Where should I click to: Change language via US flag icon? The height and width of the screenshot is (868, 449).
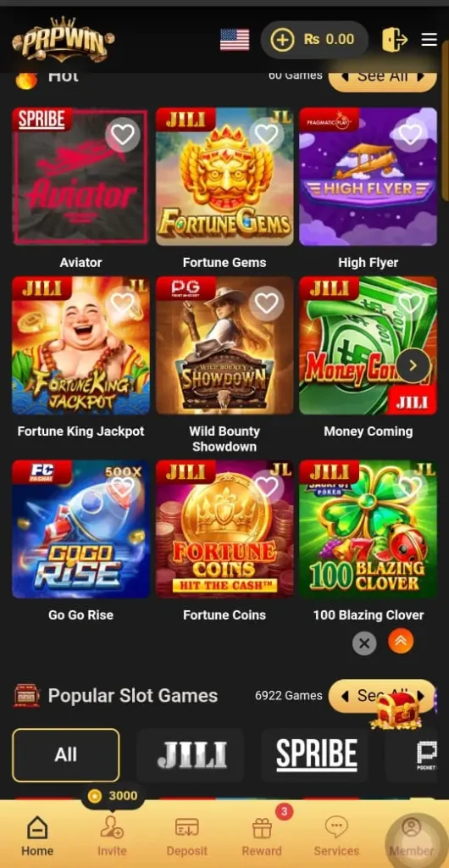pos(235,40)
